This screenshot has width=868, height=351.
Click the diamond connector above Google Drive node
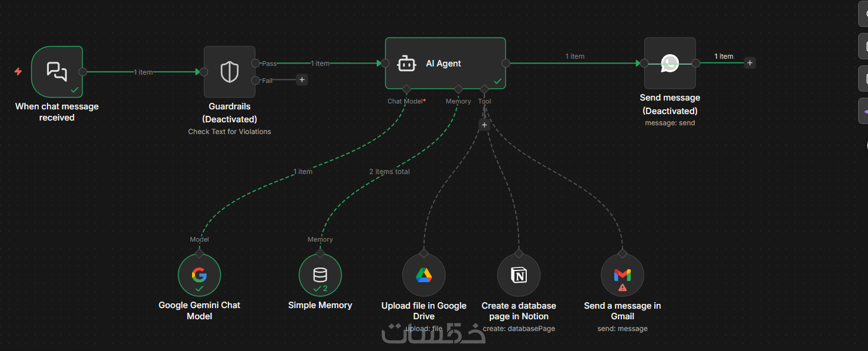[x=424, y=253]
